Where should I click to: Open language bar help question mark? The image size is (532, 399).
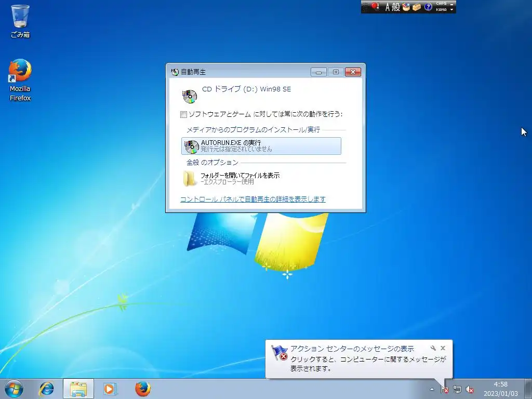[428, 7]
